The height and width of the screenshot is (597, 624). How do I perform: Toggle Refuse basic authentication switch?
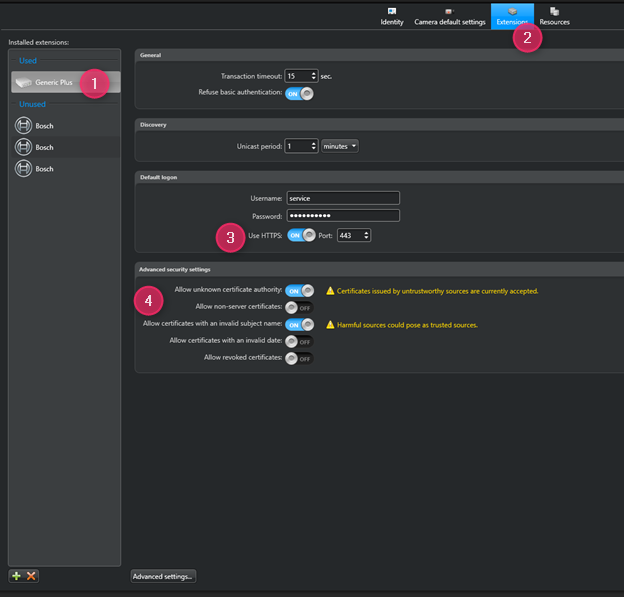click(x=300, y=93)
